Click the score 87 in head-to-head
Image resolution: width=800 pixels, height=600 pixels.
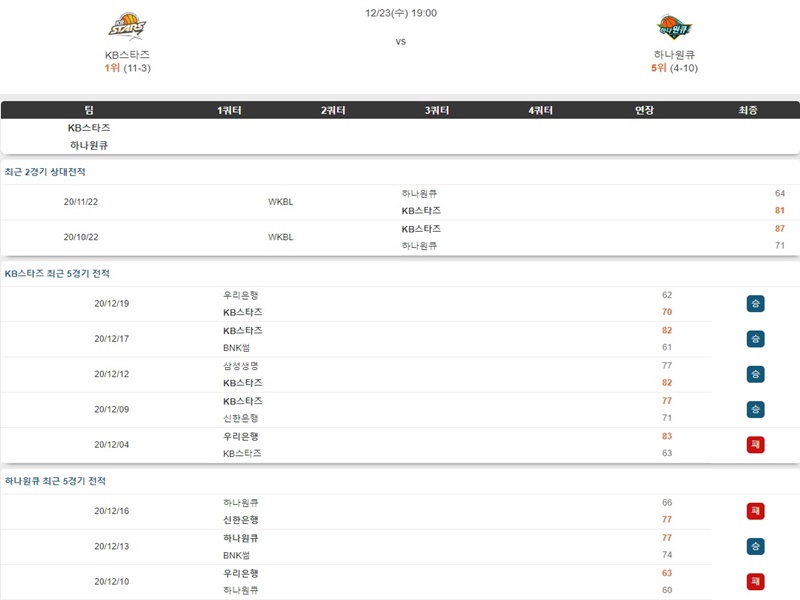point(780,229)
